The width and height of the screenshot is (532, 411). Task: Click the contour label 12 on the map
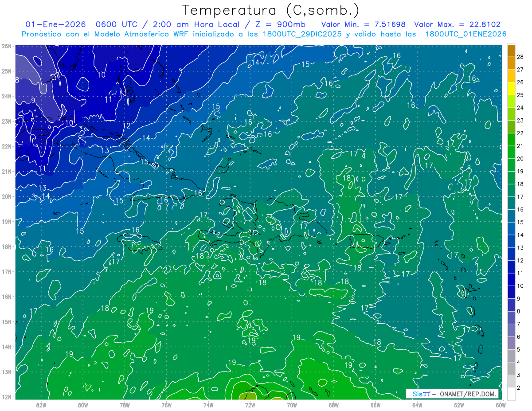pyautogui.click(x=126, y=126)
